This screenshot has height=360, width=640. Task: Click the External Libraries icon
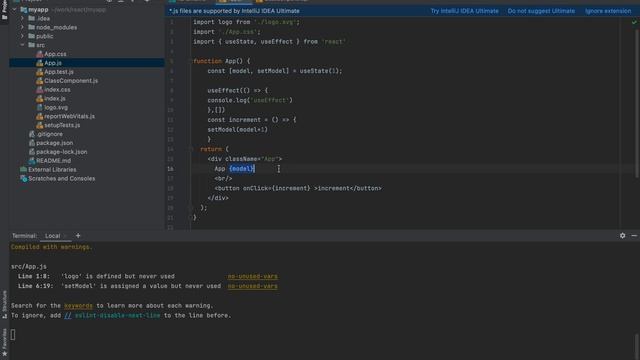pos(23,169)
